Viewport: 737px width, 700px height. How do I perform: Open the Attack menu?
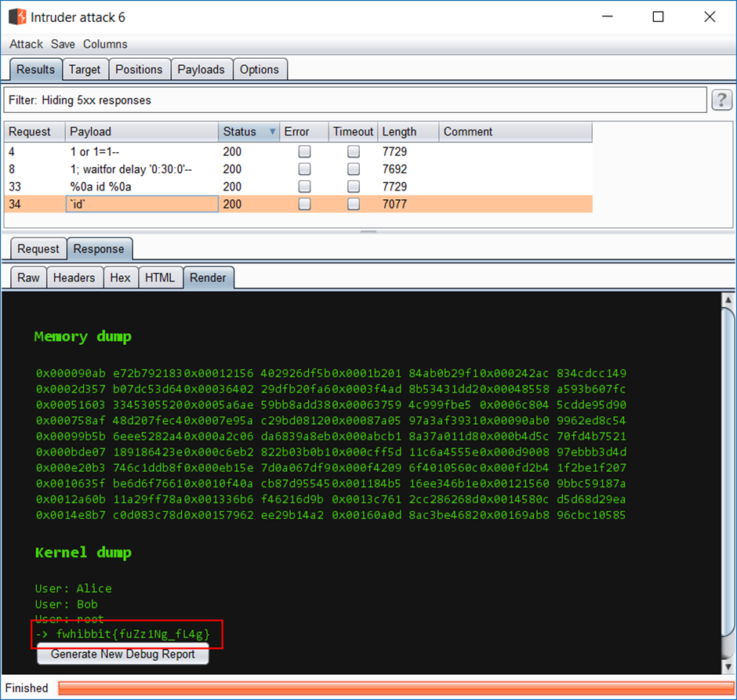pos(26,45)
